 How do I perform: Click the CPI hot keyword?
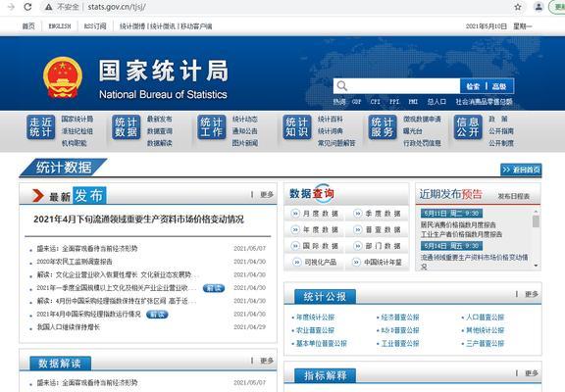(x=375, y=102)
